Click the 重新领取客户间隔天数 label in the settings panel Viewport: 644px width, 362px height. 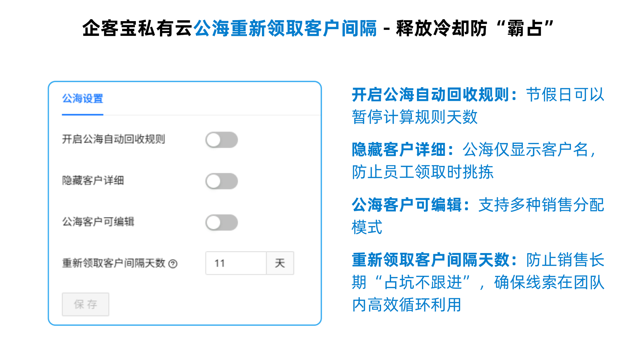(x=113, y=263)
